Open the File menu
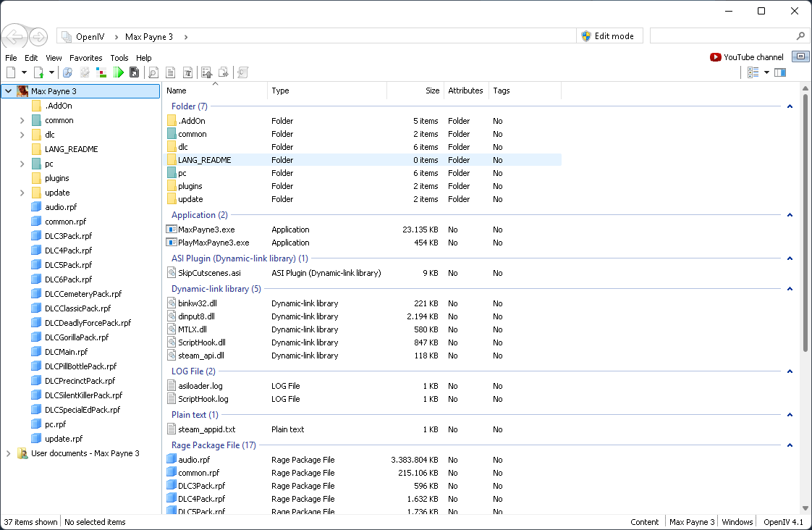This screenshot has height=530, width=812. [x=11, y=58]
